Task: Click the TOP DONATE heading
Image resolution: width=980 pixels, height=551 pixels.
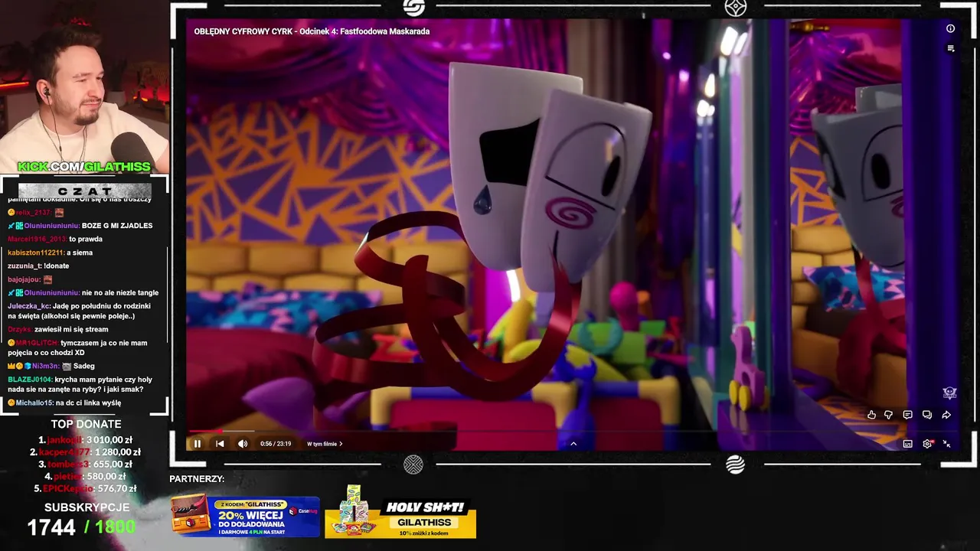Action: coord(86,424)
